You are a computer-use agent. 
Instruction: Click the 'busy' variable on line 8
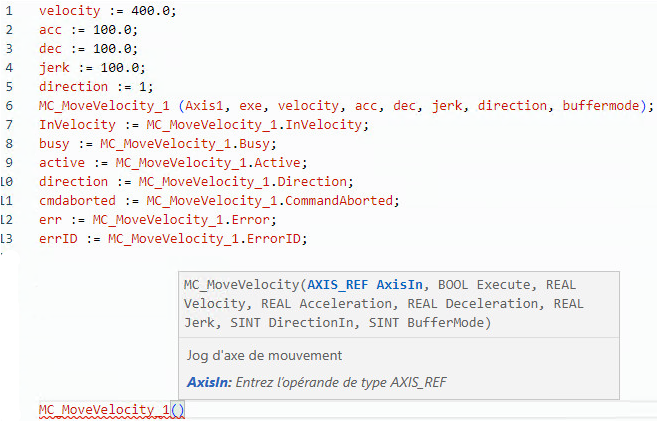coord(54,144)
